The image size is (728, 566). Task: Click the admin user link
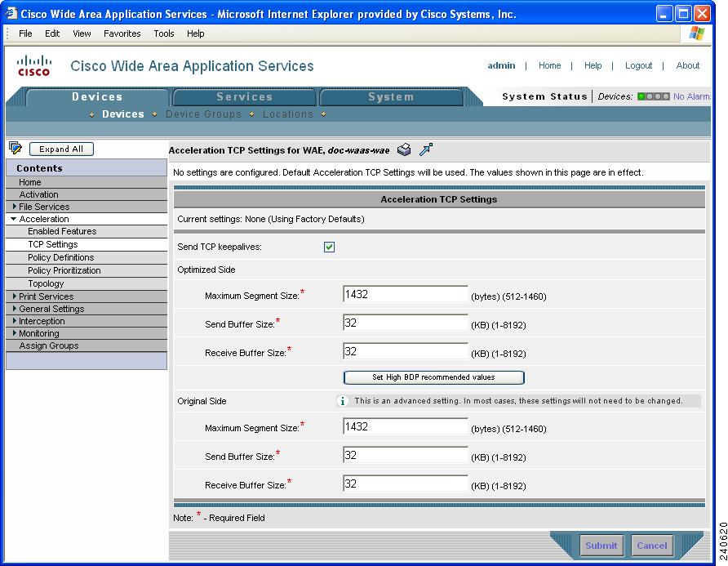click(501, 65)
